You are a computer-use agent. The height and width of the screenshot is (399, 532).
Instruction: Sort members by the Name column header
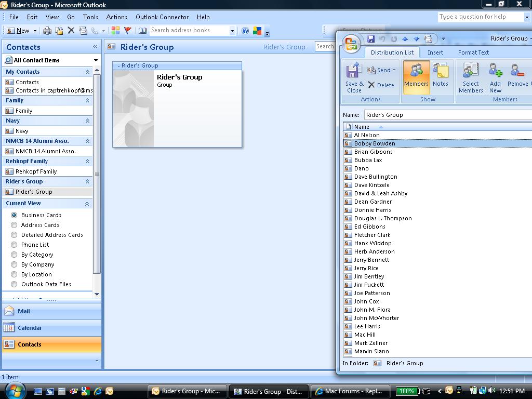442,127
